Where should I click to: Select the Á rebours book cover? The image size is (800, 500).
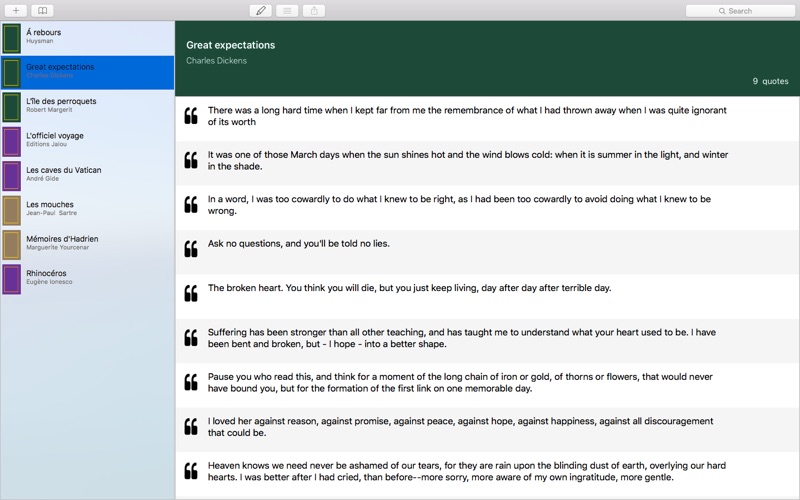[x=11, y=38]
